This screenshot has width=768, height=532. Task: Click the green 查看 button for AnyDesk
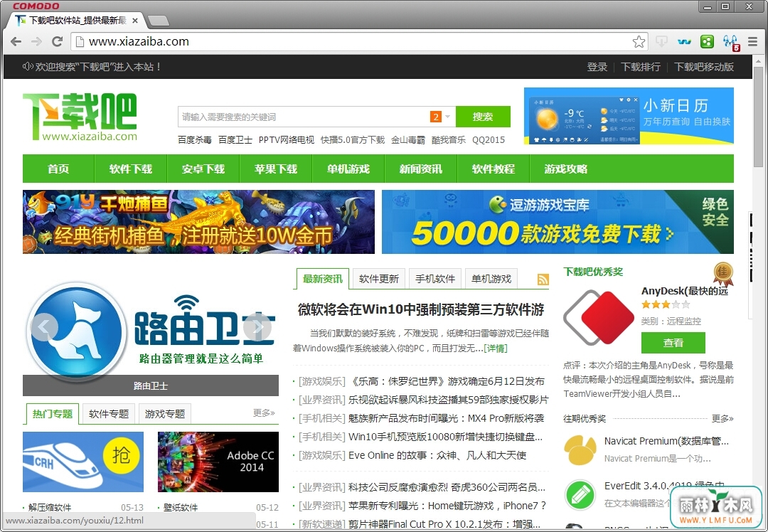coord(673,343)
